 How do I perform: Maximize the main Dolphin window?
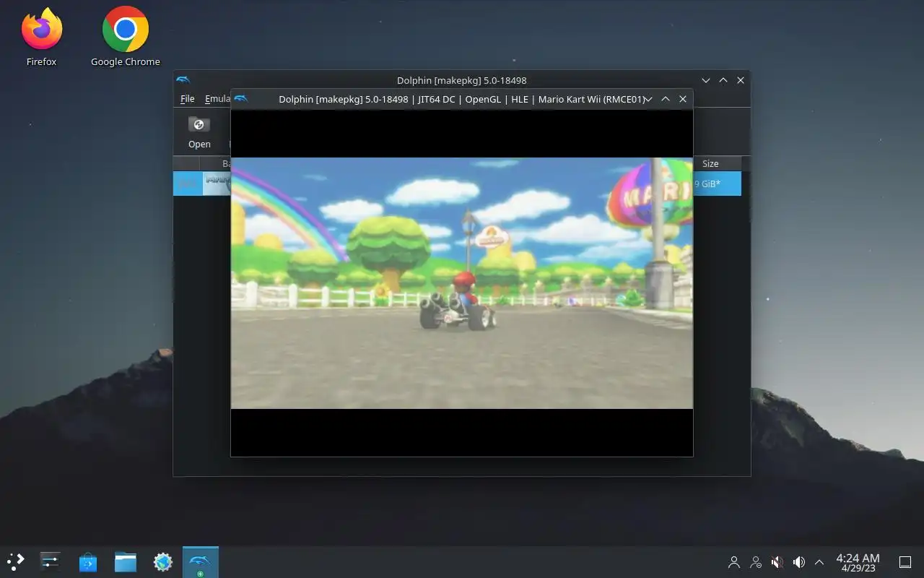[723, 80]
